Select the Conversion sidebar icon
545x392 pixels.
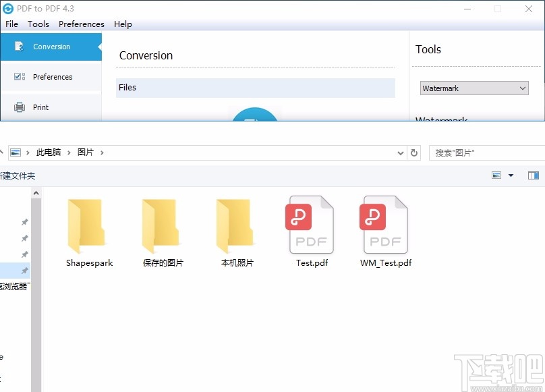pos(17,47)
